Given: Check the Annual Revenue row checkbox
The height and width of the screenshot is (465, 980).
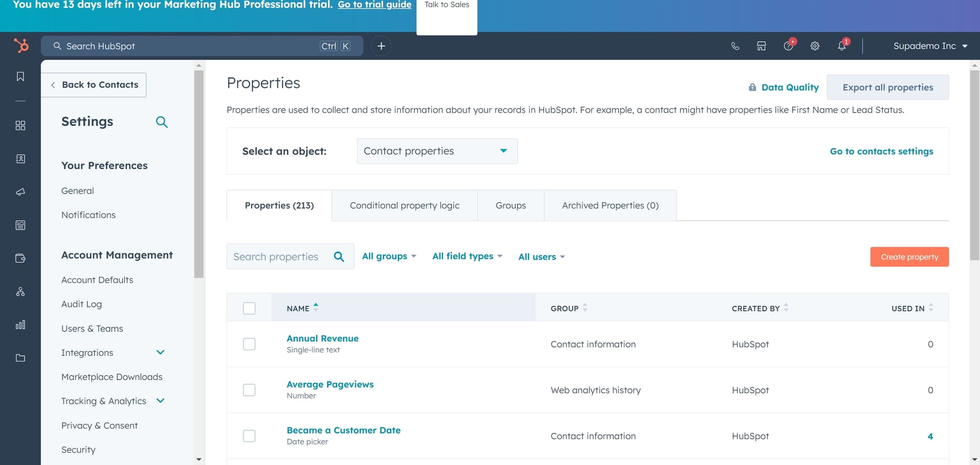Looking at the screenshot, I should pos(249,344).
